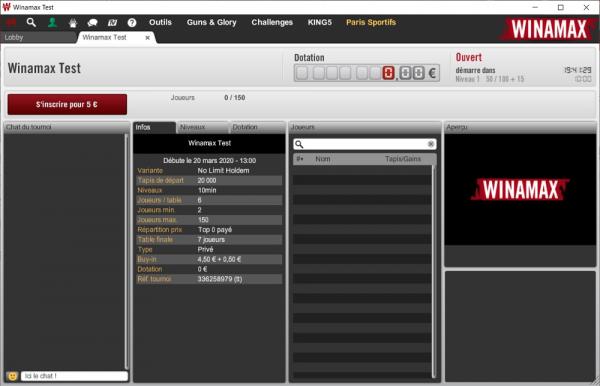Click the magnifier search icon in top toolbar
Image resolution: width=600 pixels, height=386 pixels.
(31, 23)
